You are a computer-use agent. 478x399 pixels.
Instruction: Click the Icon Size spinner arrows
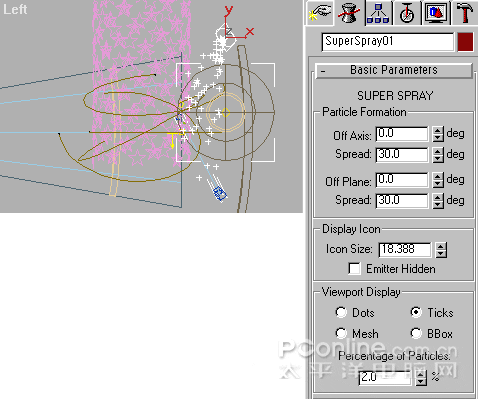(441, 250)
